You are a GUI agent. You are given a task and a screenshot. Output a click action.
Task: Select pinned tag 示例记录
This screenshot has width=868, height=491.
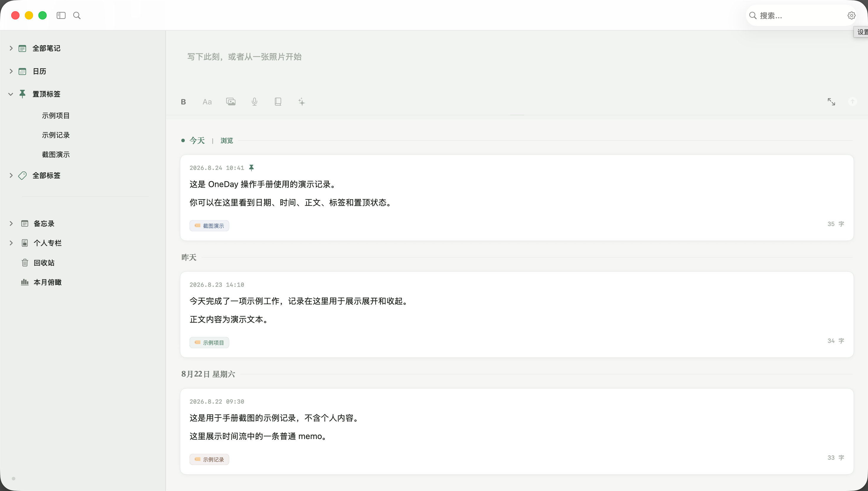click(x=56, y=135)
